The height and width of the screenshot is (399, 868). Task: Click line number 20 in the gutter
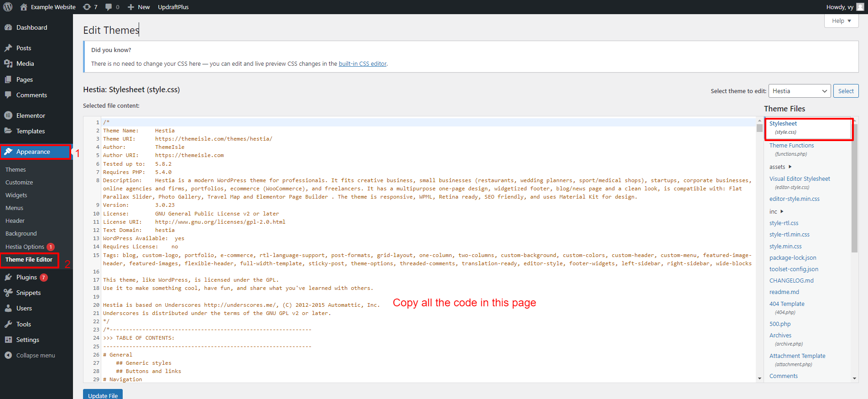point(96,305)
